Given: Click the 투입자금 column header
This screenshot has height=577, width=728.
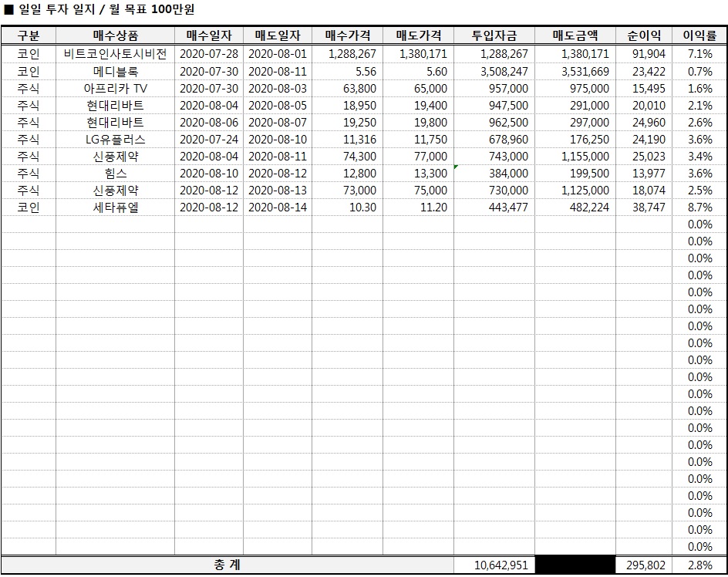Looking at the screenshot, I should click(x=494, y=35).
